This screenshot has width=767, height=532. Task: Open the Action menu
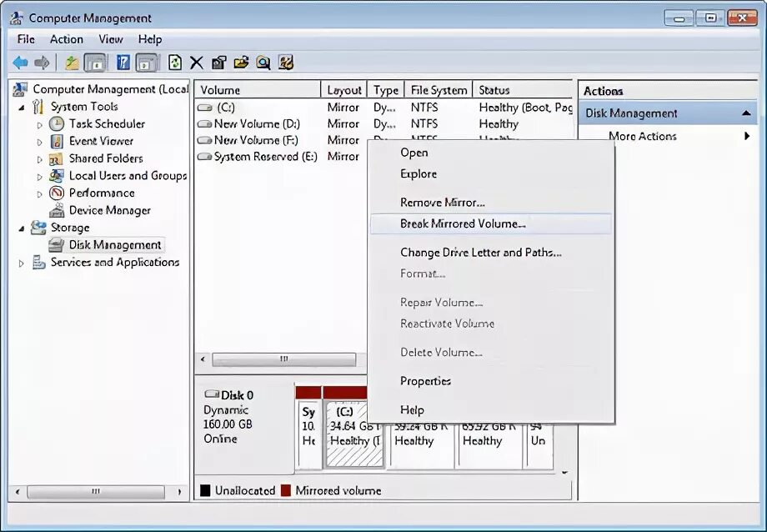66,39
